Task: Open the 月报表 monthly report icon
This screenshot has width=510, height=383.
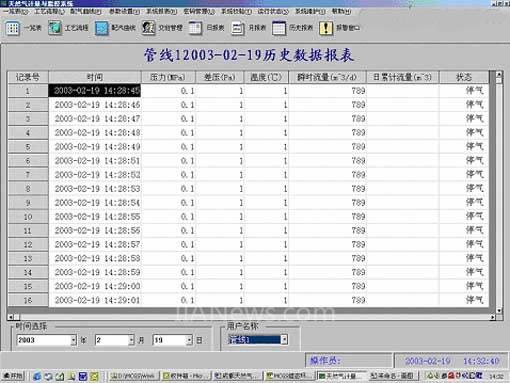Action: tap(238, 28)
